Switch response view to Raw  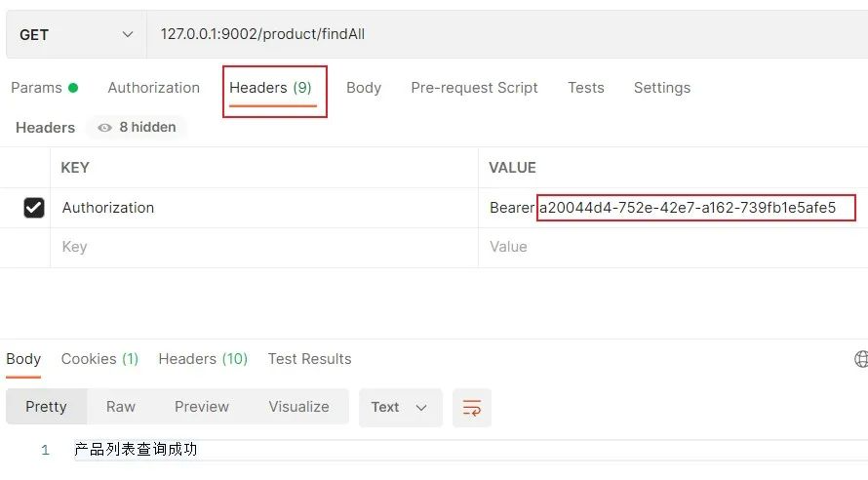(x=121, y=407)
